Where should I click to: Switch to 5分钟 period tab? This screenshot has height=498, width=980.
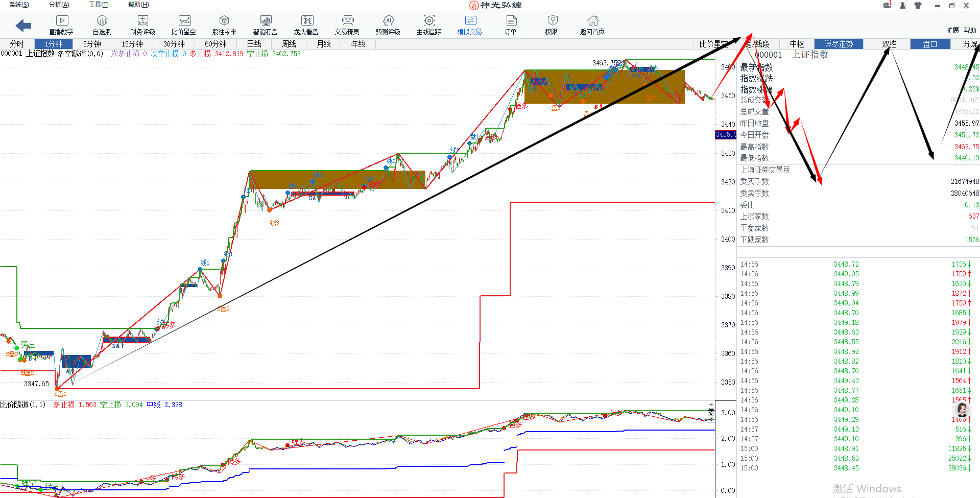tap(92, 44)
